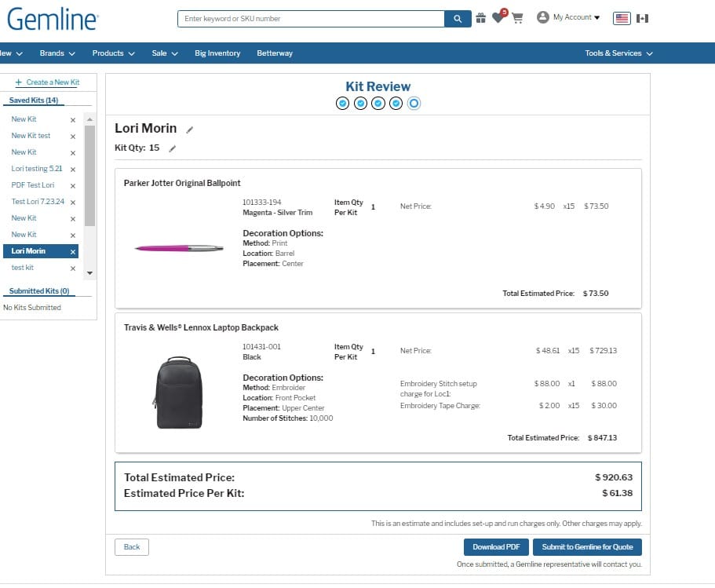
Task: Switch to the Canada flag
Action: (x=643, y=18)
